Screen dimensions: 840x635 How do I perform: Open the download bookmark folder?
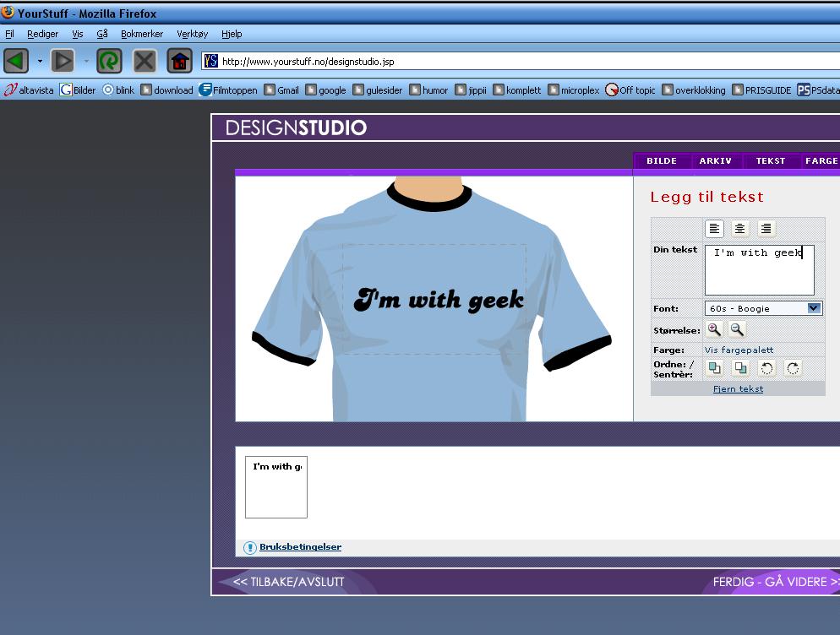[167, 90]
